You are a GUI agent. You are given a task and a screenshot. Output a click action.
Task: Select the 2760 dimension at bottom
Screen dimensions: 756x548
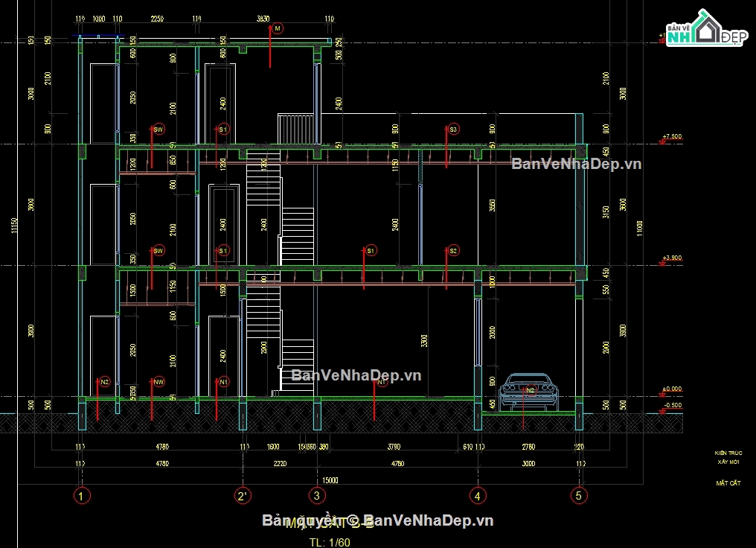(x=528, y=447)
